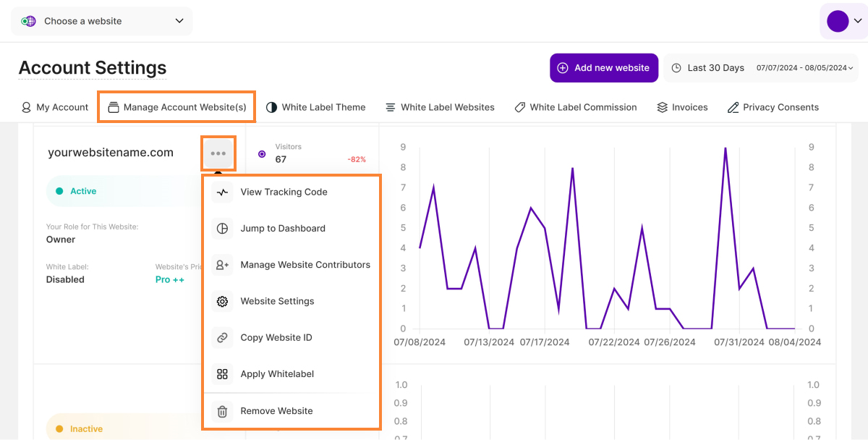The width and height of the screenshot is (868, 440).
Task: Click the Copy Website ID link icon
Action: [x=223, y=338]
